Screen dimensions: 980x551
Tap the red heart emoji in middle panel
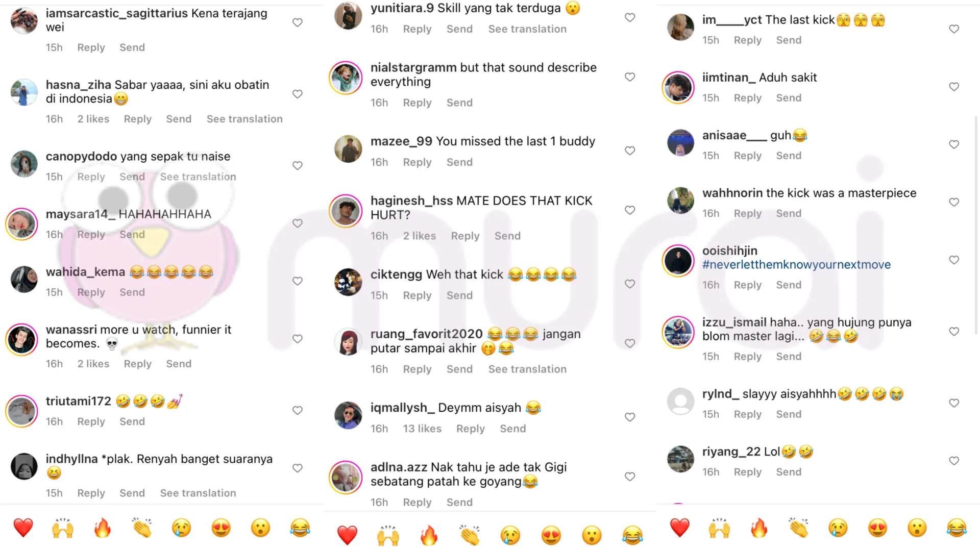click(347, 535)
